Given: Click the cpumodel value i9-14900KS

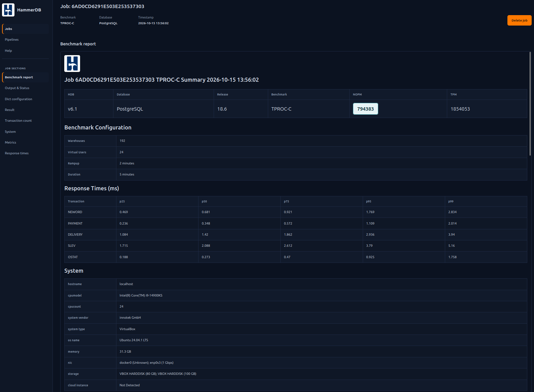Looking at the screenshot, I should pyautogui.click(x=141, y=296).
